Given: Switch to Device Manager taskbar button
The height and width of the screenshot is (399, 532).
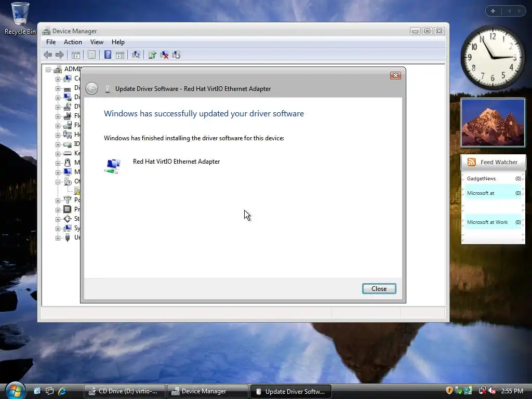Looking at the screenshot, I should click(207, 391).
